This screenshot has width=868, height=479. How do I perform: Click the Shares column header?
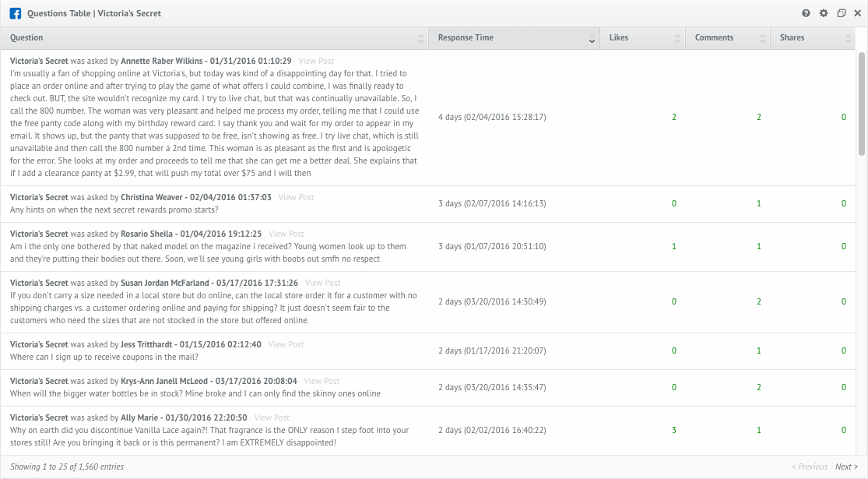(x=813, y=38)
